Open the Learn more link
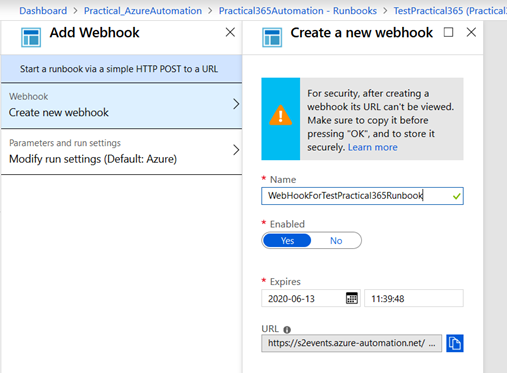This screenshot has width=507, height=373. [x=373, y=147]
